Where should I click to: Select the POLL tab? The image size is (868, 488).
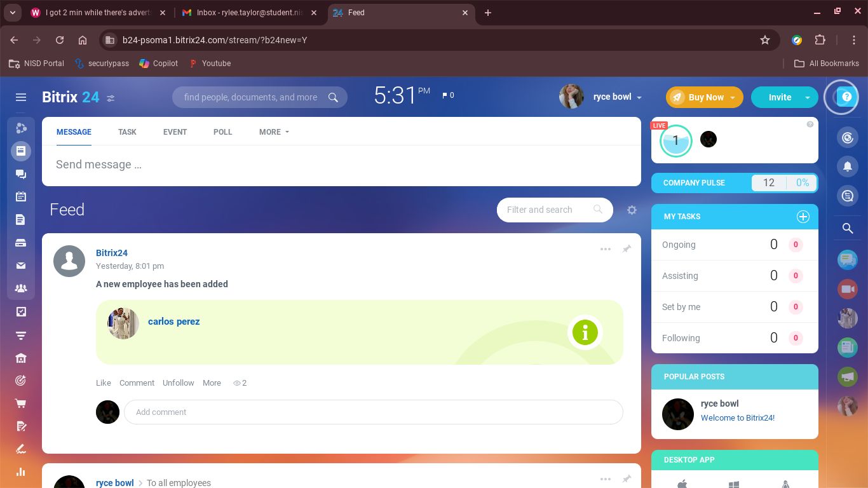click(x=222, y=132)
